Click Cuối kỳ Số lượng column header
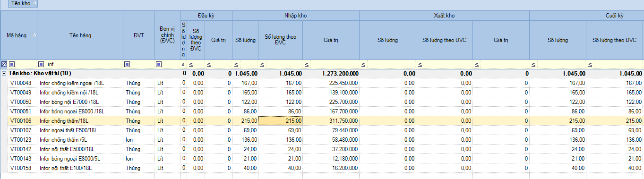 558,40
